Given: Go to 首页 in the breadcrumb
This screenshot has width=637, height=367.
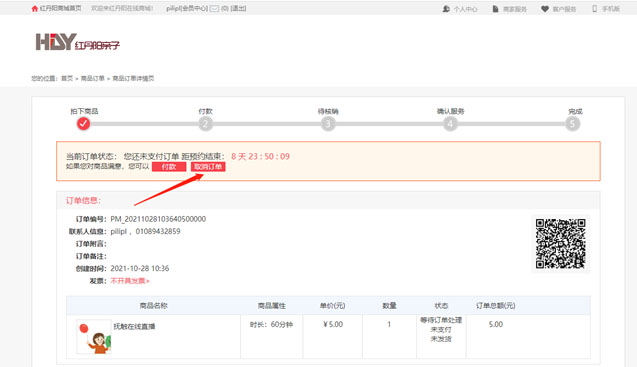Looking at the screenshot, I should click(x=67, y=78).
